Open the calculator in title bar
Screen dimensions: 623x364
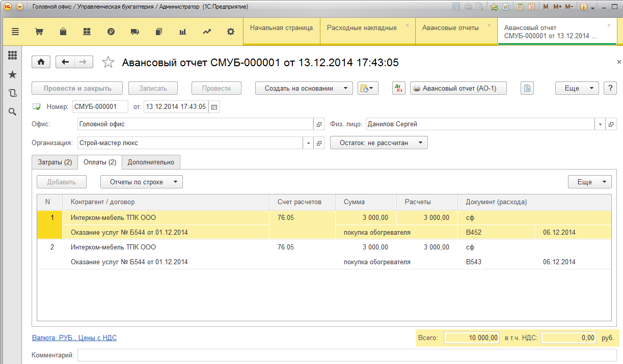[x=520, y=7]
